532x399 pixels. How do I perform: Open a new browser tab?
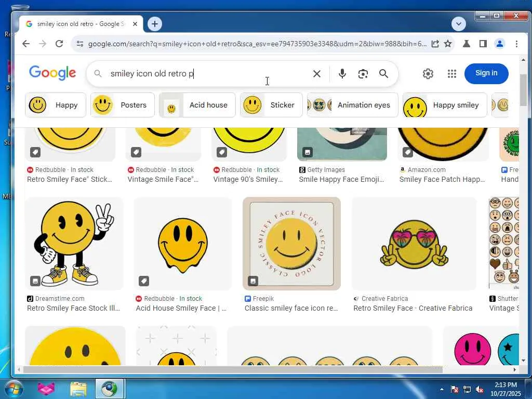[155, 24]
